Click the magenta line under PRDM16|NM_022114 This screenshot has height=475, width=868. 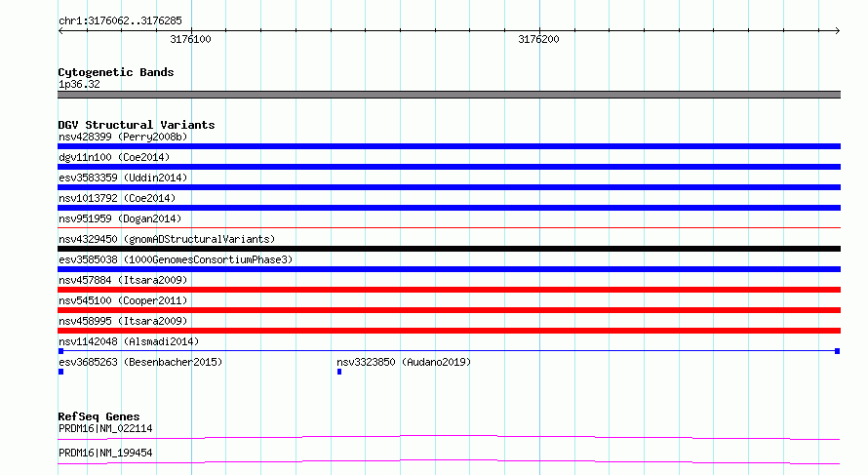point(449,437)
